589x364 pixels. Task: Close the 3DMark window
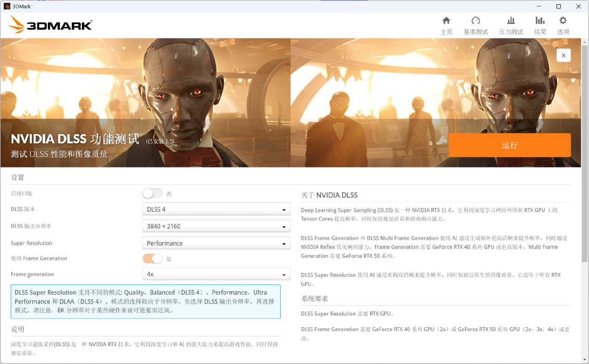pyautogui.click(x=578, y=6)
